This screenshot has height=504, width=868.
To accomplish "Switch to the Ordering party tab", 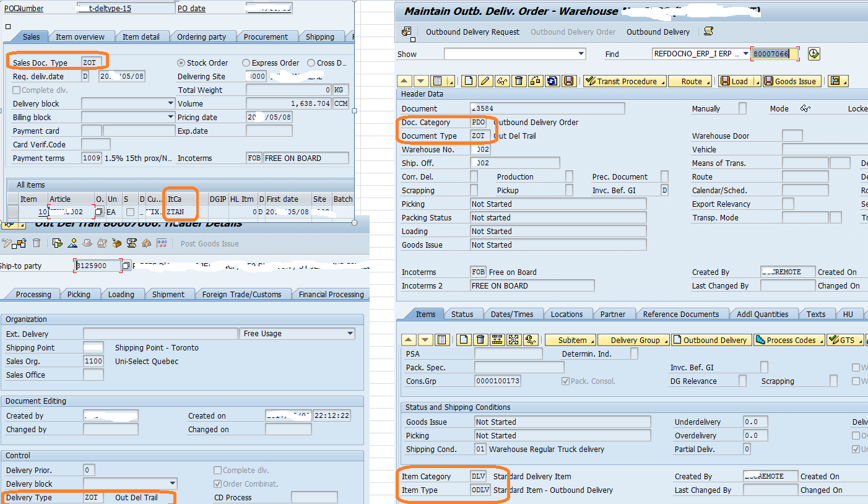I will click(x=202, y=37).
